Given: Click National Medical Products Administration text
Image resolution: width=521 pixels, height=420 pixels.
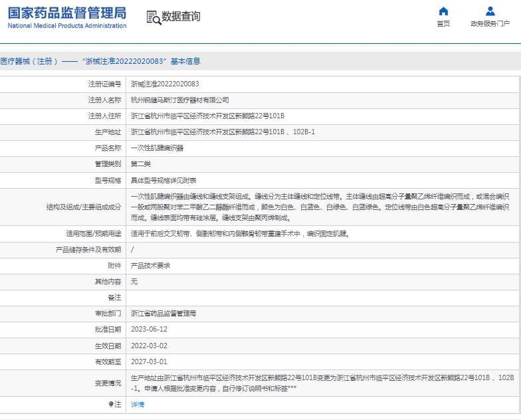Looking at the screenshot, I should coord(67,25).
